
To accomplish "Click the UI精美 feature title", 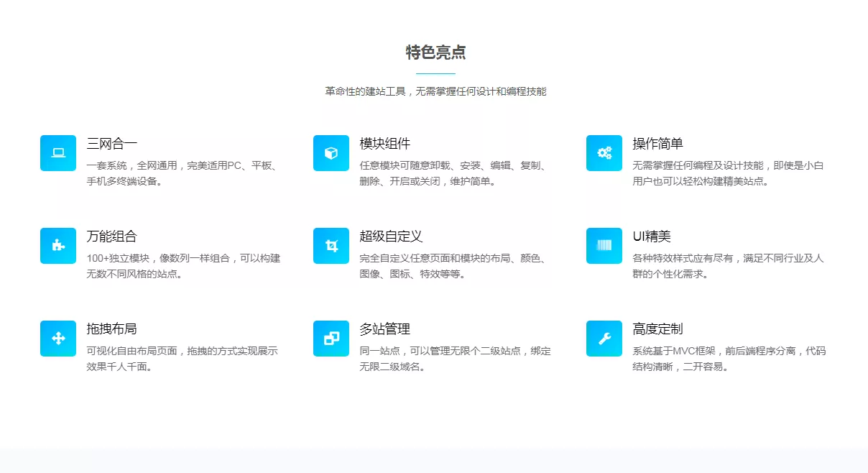I will pos(652,236).
